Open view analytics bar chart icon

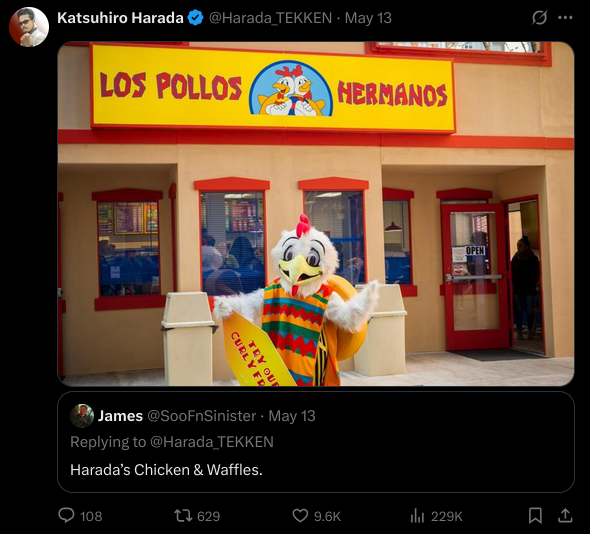(417, 516)
